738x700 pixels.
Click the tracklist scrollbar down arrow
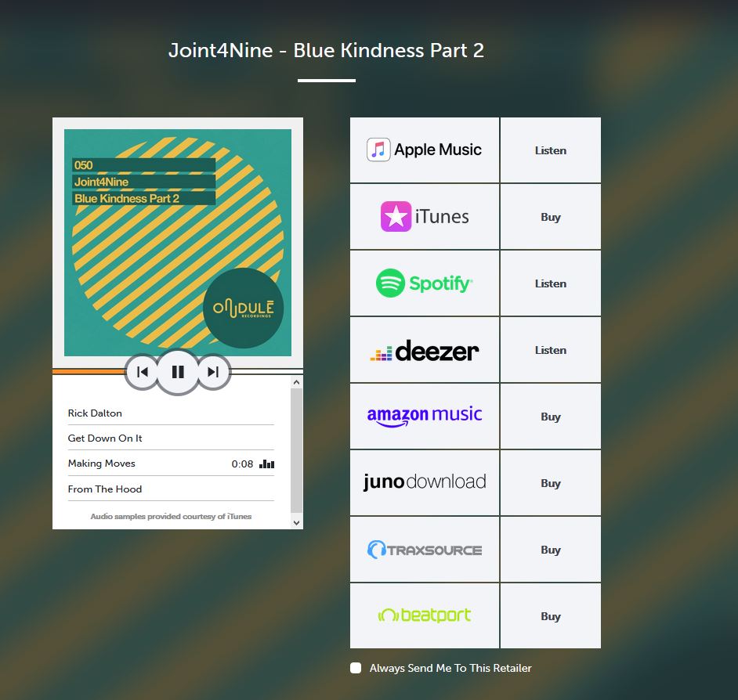(x=296, y=521)
